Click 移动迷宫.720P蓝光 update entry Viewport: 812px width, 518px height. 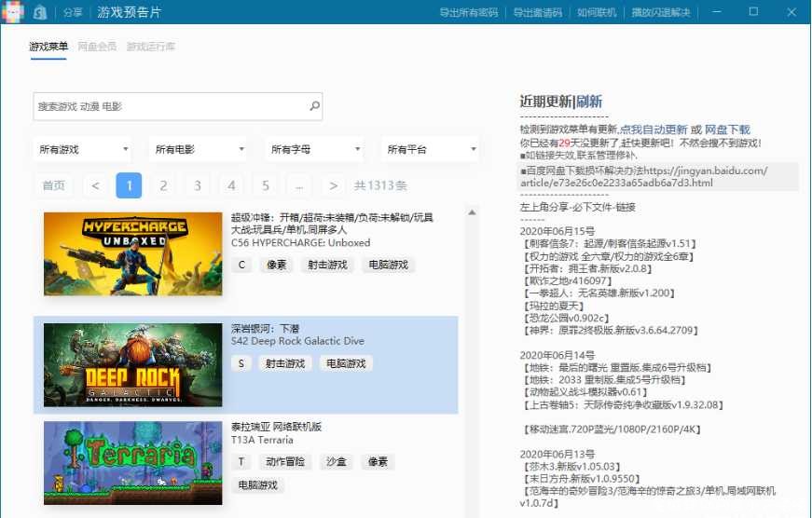pyautogui.click(x=612, y=429)
